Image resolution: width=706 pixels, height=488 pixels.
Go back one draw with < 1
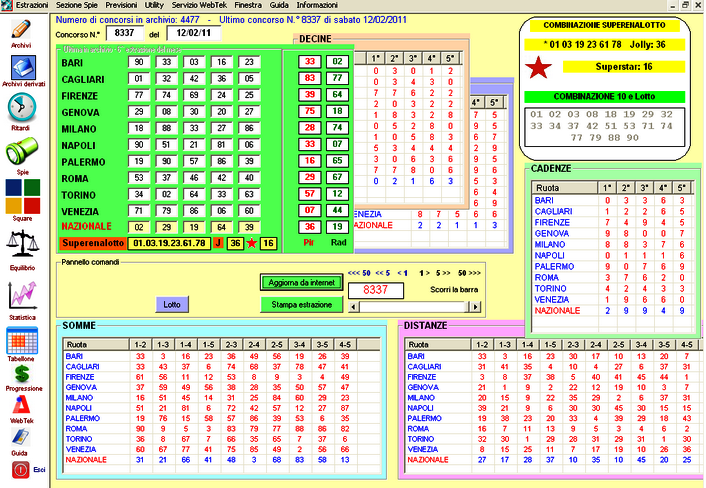[403, 273]
